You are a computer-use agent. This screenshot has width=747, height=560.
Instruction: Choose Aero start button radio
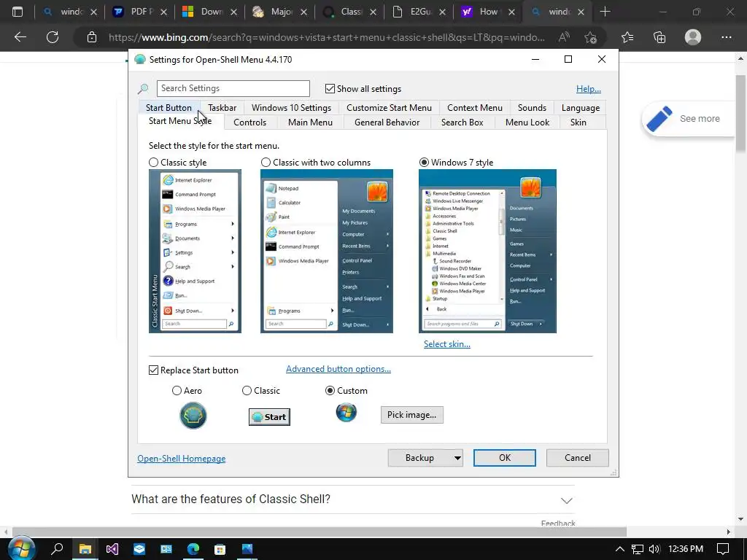point(177,391)
